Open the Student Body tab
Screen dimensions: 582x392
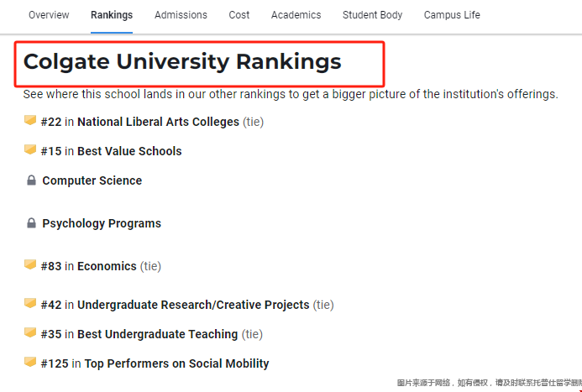[372, 15]
